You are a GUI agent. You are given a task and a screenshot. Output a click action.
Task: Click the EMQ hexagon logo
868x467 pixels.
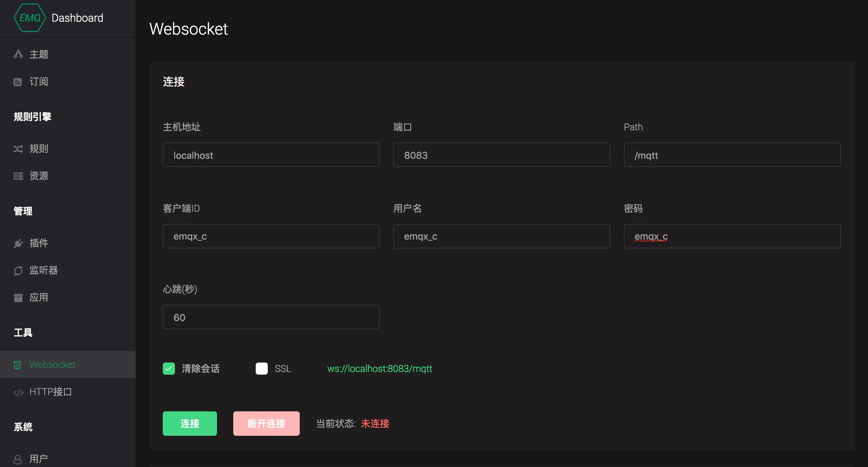(30, 18)
